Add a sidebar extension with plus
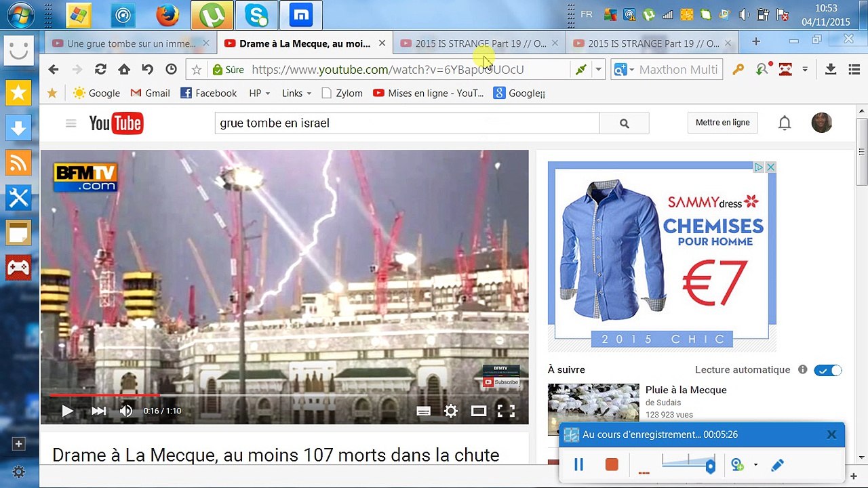Image resolution: width=868 pixels, height=488 pixels. 18,444
